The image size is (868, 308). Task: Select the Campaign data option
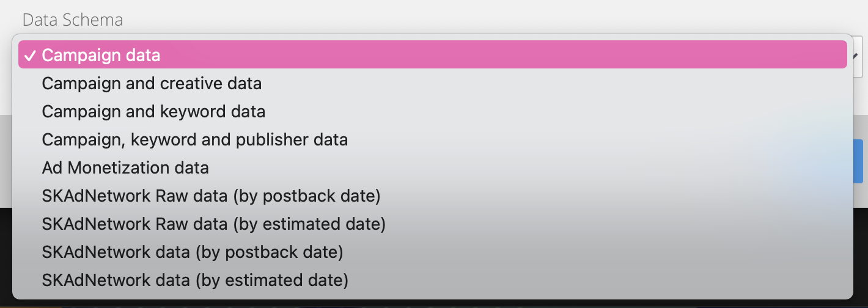101,56
